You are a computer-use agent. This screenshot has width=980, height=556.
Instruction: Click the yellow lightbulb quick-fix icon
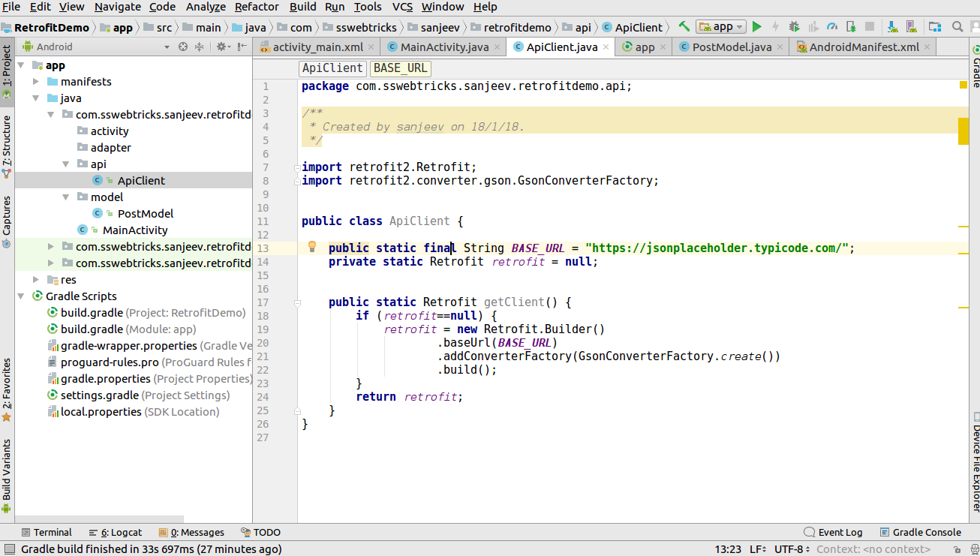coord(313,247)
